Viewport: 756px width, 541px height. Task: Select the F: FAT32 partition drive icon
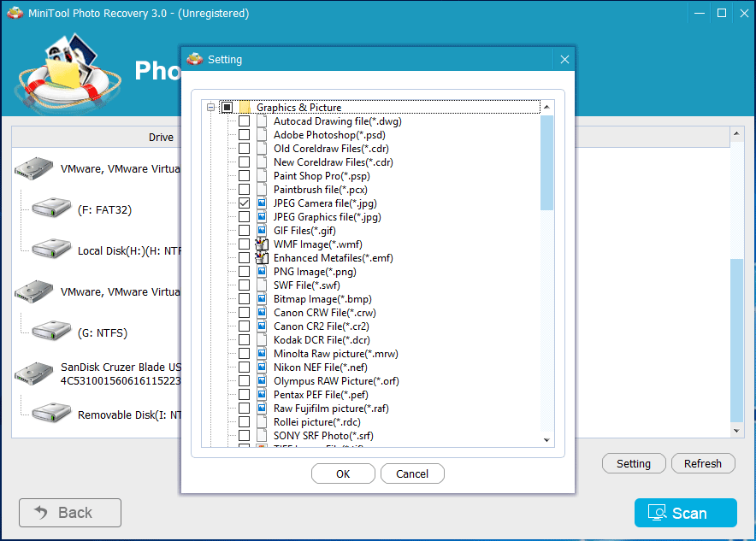click(51, 208)
